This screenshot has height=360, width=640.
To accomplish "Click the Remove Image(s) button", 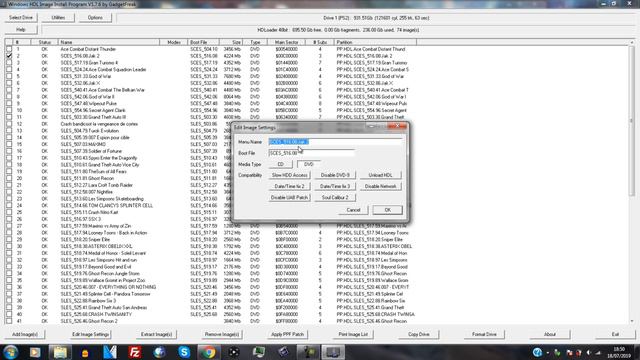I will (x=222, y=334).
